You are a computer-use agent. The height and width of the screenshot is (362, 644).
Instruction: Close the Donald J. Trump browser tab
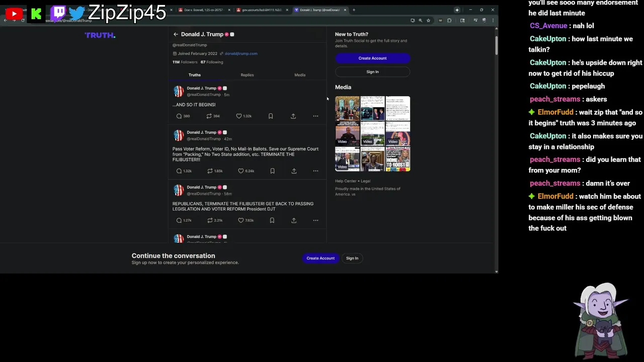(x=345, y=10)
